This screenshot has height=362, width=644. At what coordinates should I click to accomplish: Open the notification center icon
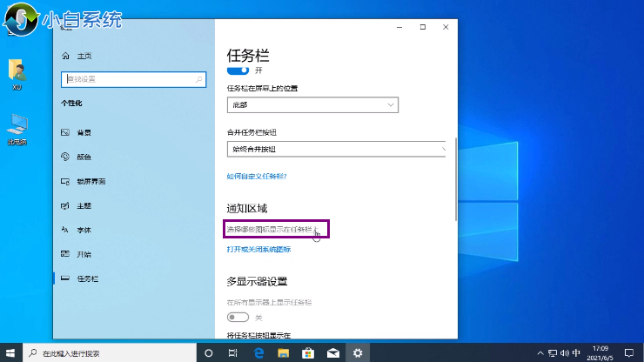click(629, 353)
